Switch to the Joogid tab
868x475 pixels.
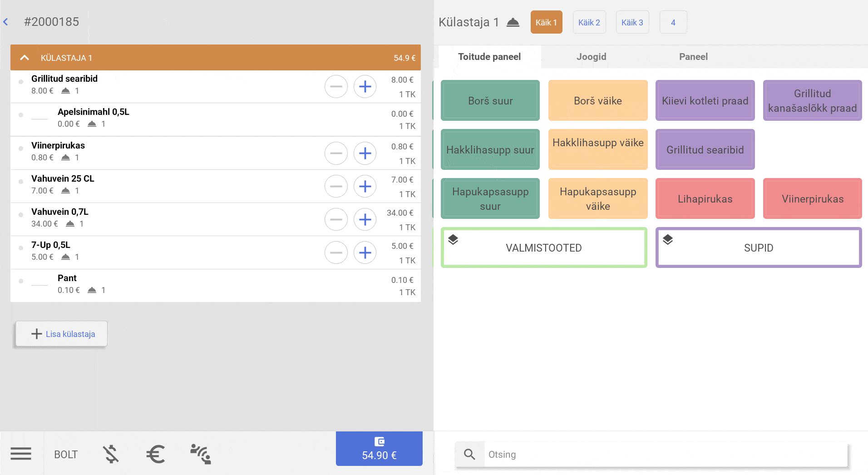(x=591, y=57)
